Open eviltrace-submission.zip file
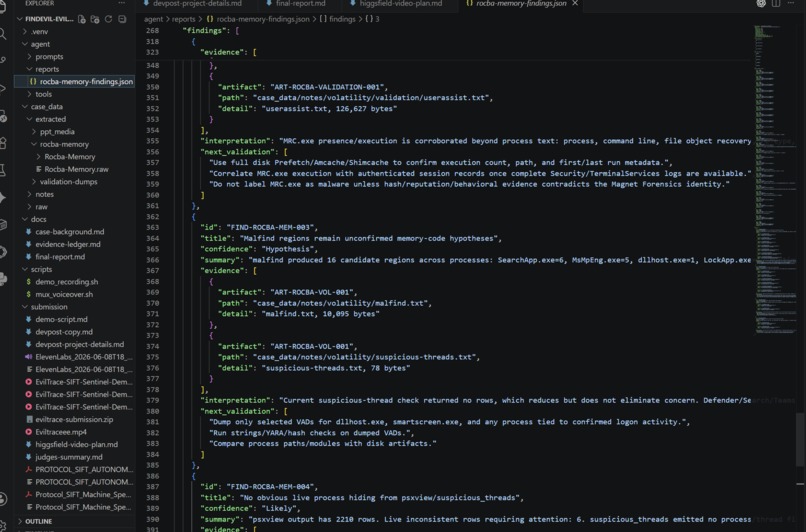This screenshot has height=532, width=806. tap(75, 419)
